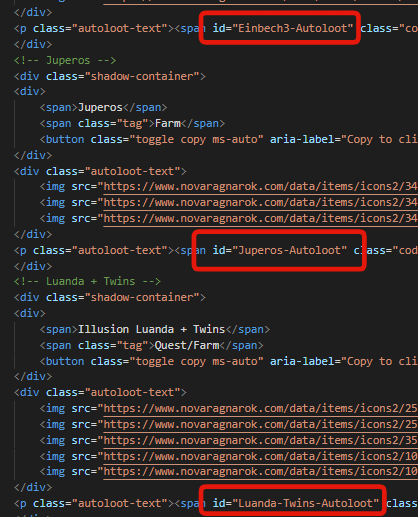Click the id="Luanda-Twins-Autoloot" attribute
Image resolution: width=418 pixels, height=517 pixels.
pyautogui.click(x=296, y=503)
